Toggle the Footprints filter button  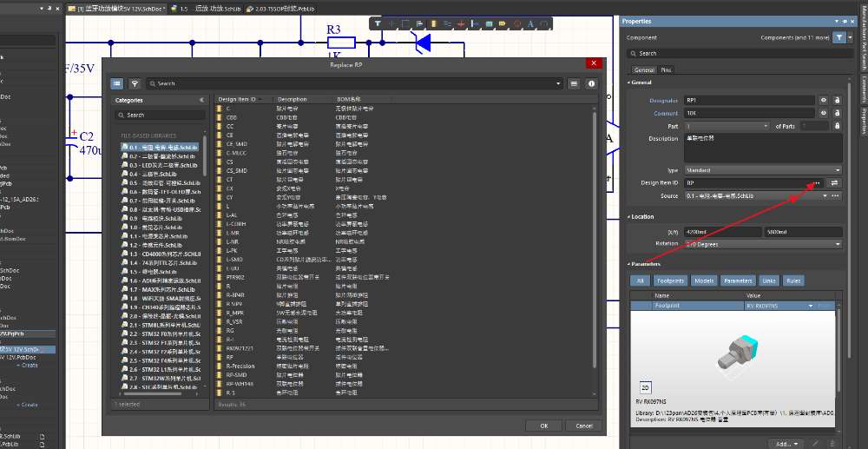point(670,281)
